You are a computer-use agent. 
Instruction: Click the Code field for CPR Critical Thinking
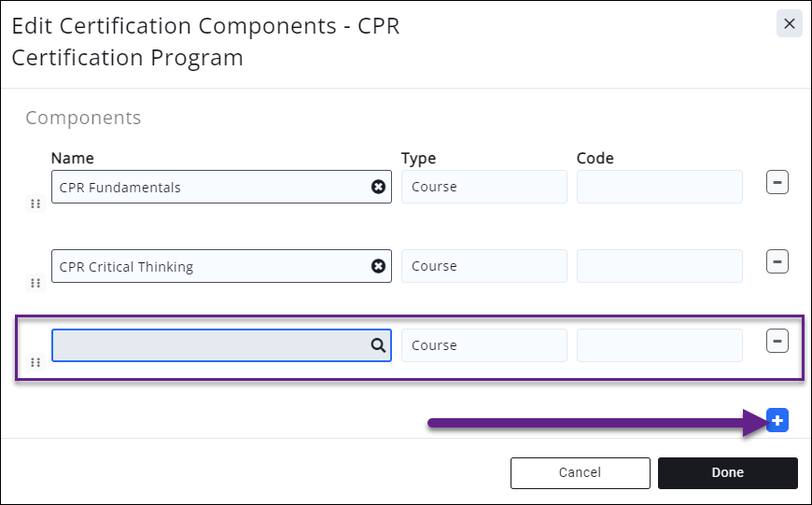point(659,266)
